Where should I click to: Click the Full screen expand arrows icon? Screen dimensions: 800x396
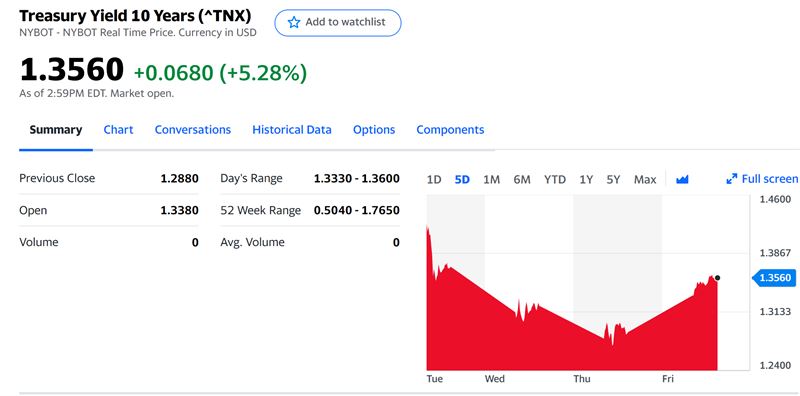(732, 179)
